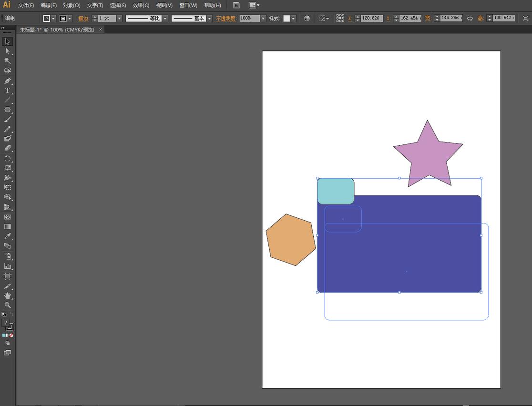Click the 高 height label link

coord(481,18)
